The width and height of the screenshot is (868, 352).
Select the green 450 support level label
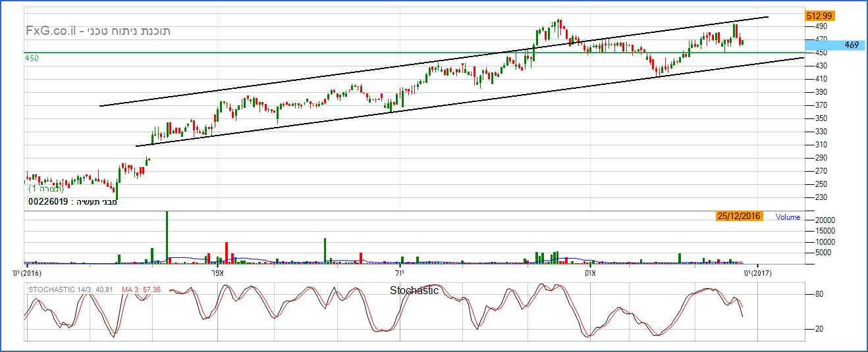(x=32, y=59)
